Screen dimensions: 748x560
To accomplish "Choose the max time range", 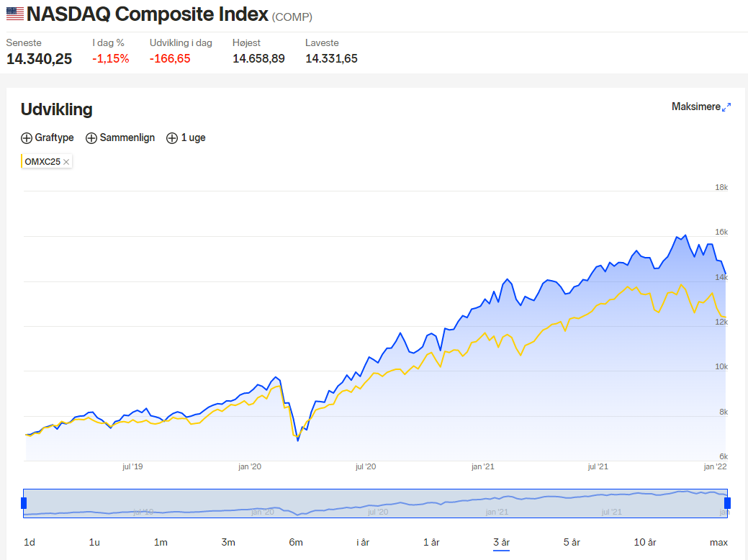I will (x=718, y=542).
